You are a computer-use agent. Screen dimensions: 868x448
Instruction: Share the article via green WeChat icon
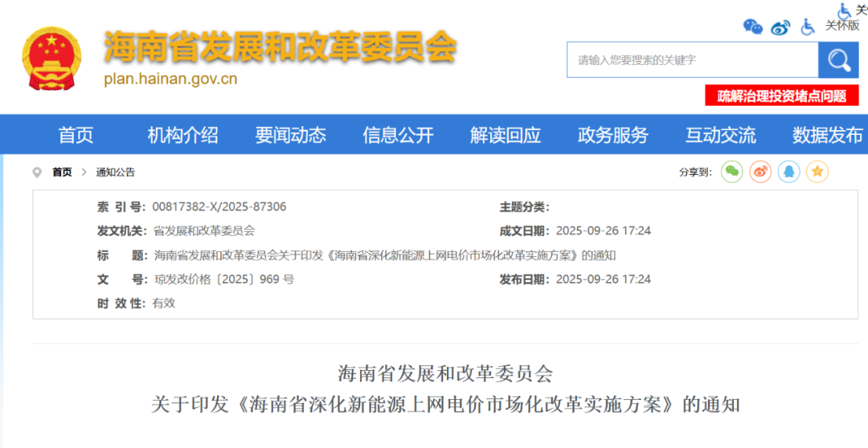pos(731,171)
